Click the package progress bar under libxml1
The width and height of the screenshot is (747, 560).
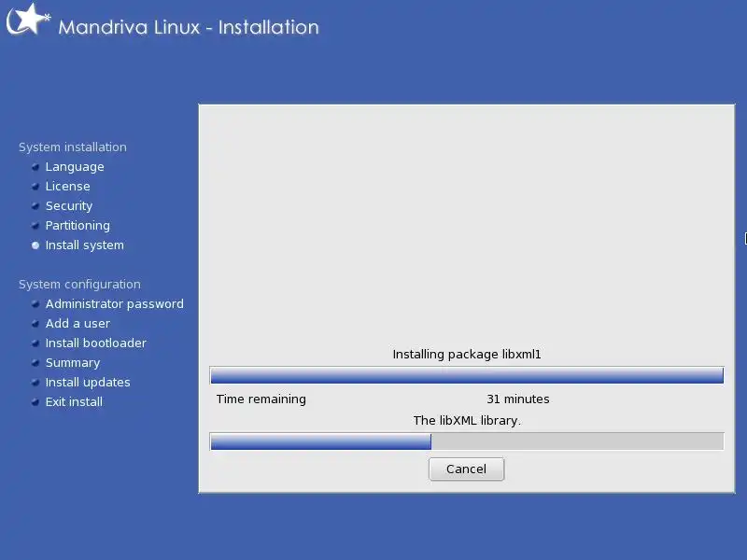pos(467,375)
